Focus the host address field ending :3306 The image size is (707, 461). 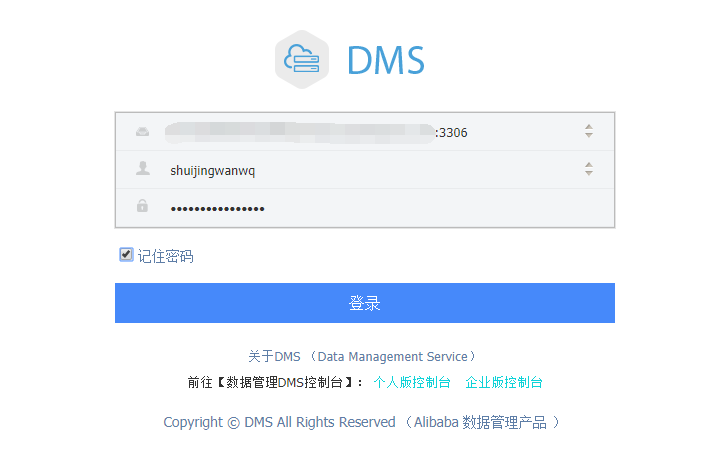click(365, 132)
